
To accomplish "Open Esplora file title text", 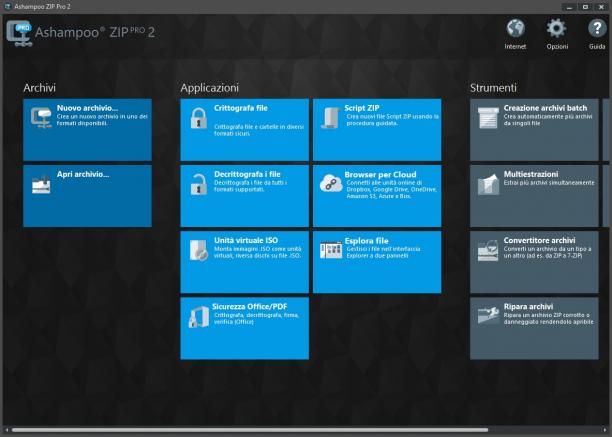I will click(x=366, y=241).
